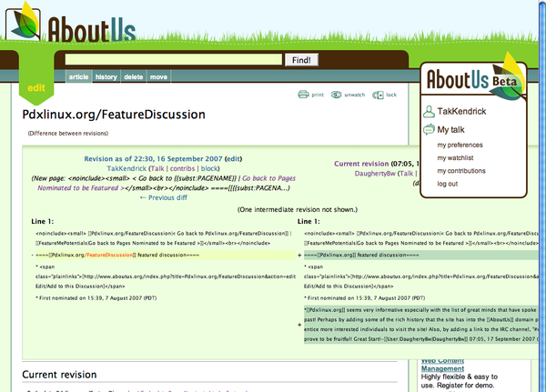Image resolution: width=546 pixels, height=392 pixels.
Task: Click the printer icon
Action: pyautogui.click(x=304, y=94)
